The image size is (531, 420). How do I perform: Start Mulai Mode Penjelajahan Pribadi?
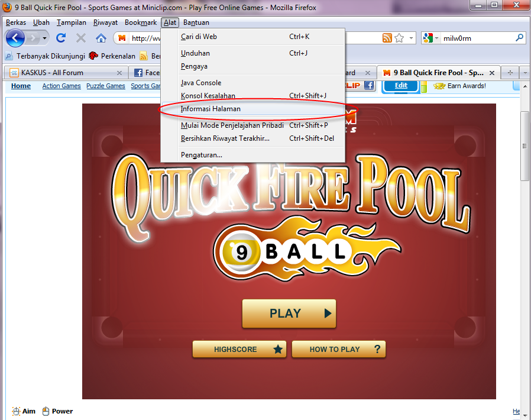[x=252, y=125]
